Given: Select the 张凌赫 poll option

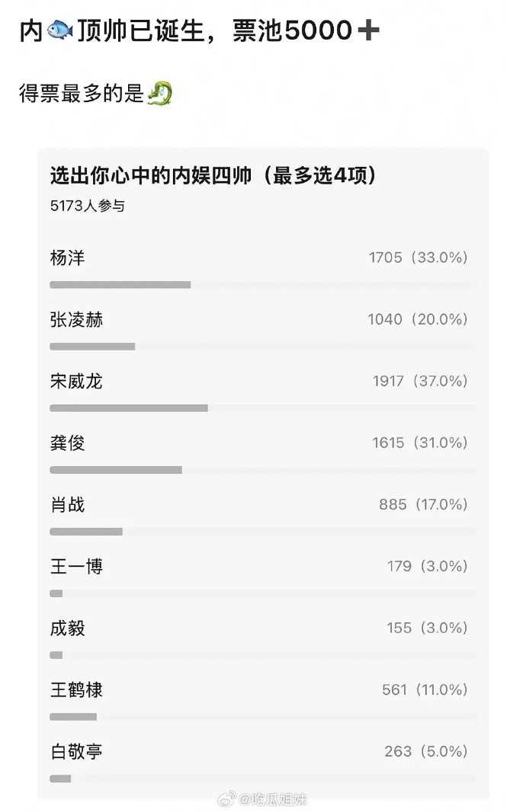Looking at the screenshot, I should pos(263,331).
